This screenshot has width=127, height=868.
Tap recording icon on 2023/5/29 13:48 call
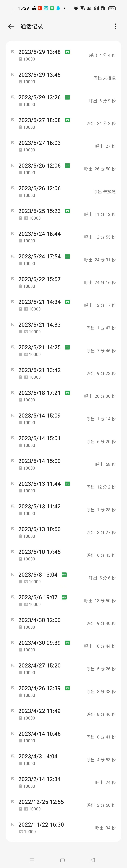[67, 52]
